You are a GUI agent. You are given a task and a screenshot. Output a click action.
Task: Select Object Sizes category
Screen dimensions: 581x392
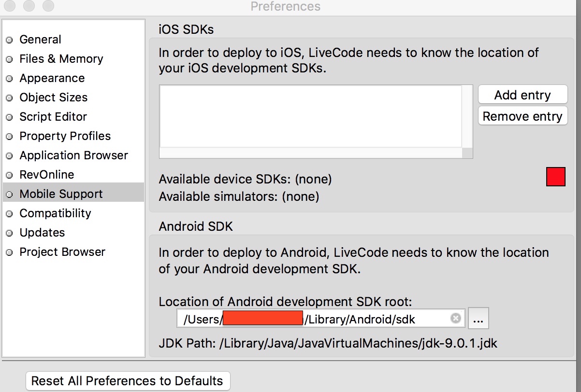[53, 98]
